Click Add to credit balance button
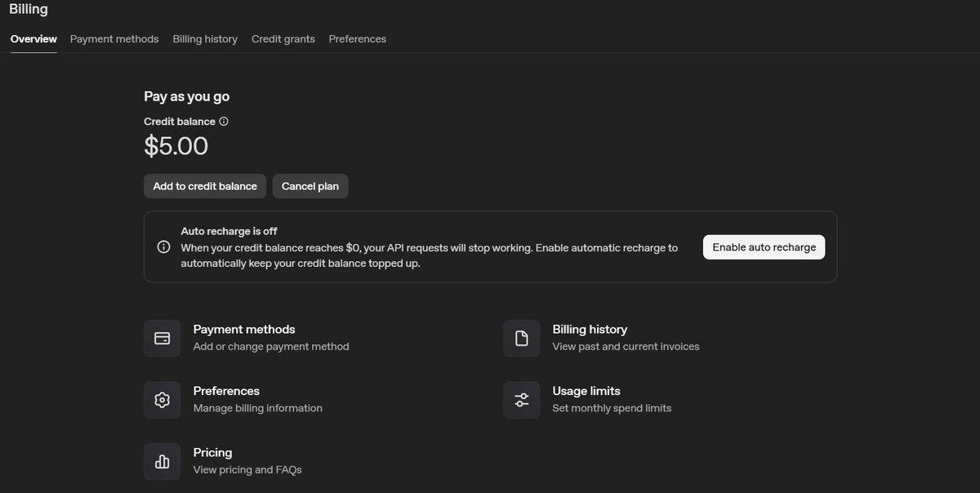The image size is (980, 493). tap(205, 186)
